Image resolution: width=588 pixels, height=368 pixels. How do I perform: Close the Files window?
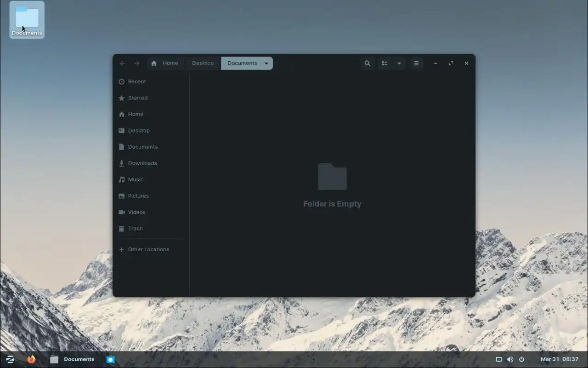(466, 63)
